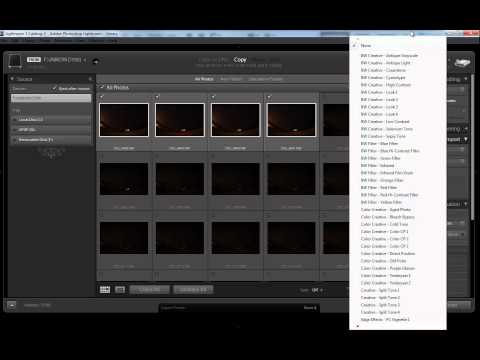This screenshot has width=480, height=360.
Task: Uncheck the second thumbnail's import checkbox
Action: coord(157,97)
